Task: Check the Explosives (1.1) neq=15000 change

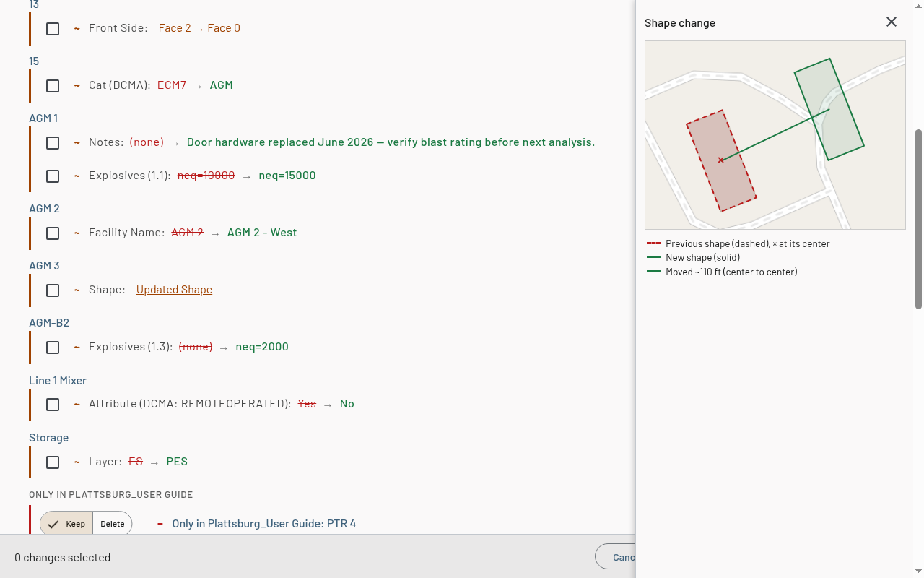Action: 53,176
